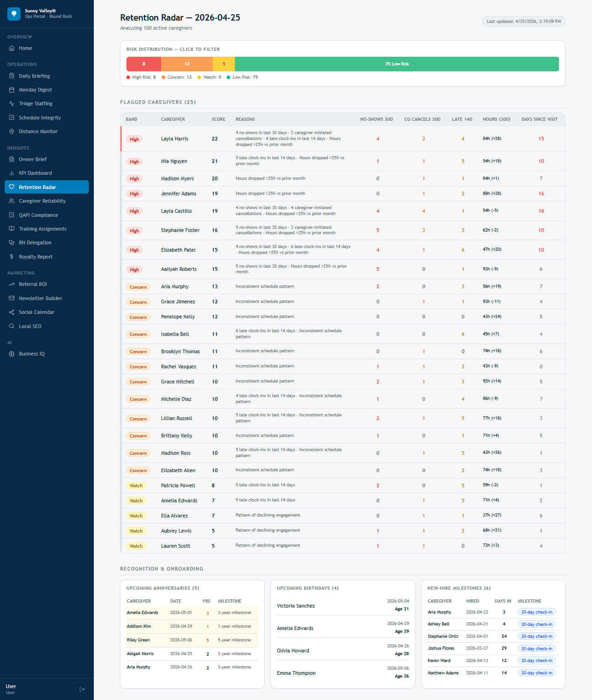Click the Concern legend item
Screen dimensions: 592x700
[177, 77]
